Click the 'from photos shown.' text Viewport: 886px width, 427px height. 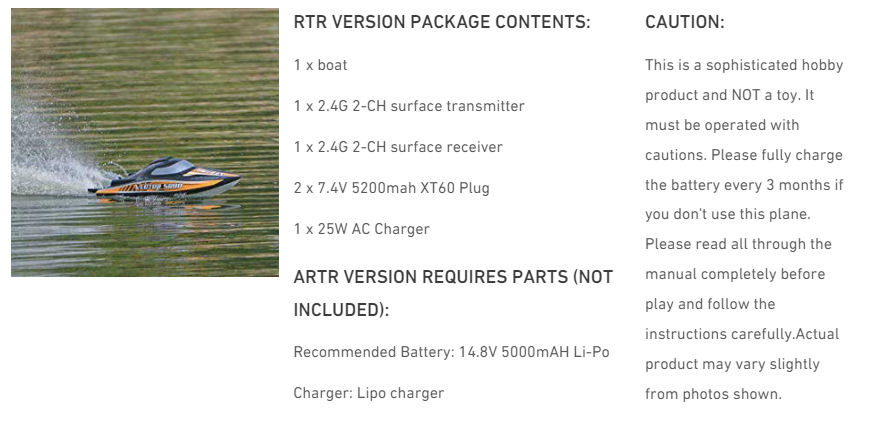click(x=714, y=394)
